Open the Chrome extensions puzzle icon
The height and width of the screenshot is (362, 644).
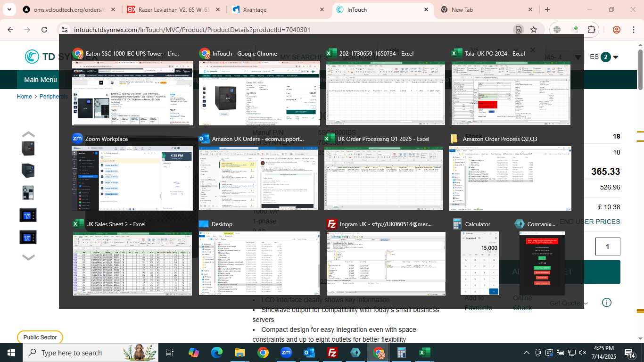coord(591,30)
